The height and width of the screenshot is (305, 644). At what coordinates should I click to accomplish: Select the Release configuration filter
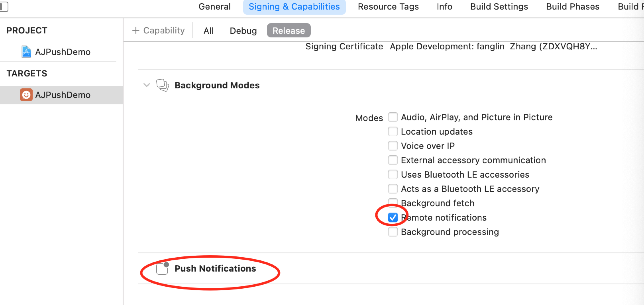click(289, 31)
